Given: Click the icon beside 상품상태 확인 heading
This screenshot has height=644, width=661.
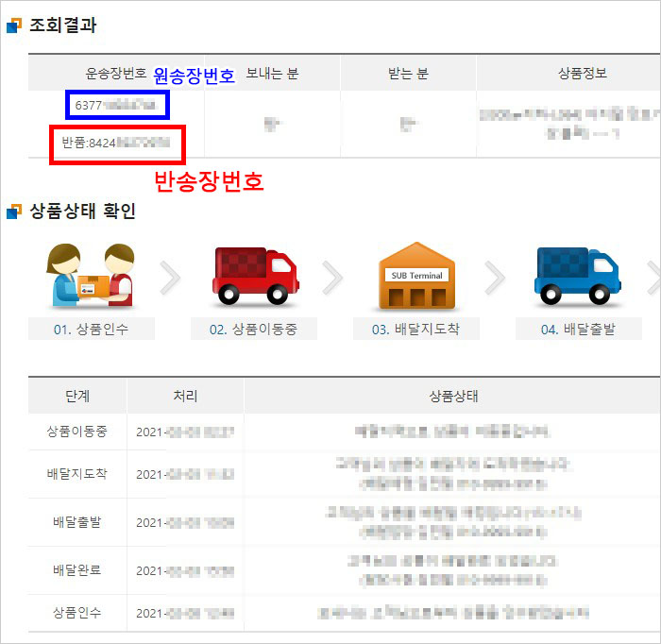Looking at the screenshot, I should 13,212.
